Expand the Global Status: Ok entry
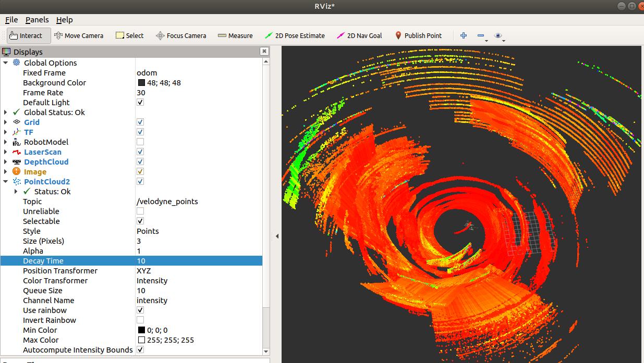 6,112
